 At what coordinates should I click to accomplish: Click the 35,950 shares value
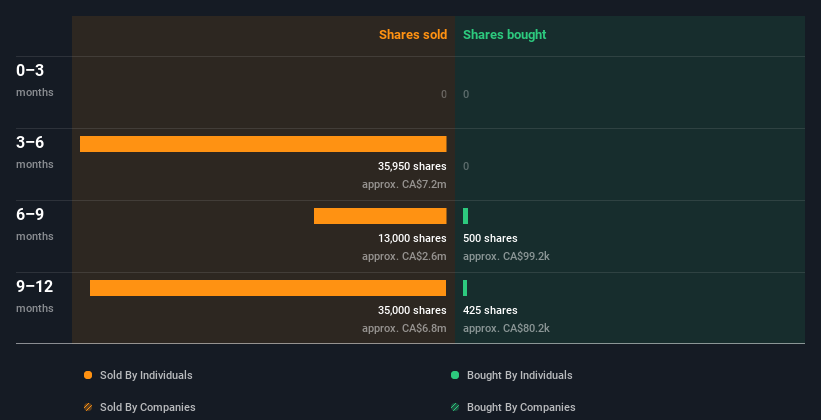[412, 166]
